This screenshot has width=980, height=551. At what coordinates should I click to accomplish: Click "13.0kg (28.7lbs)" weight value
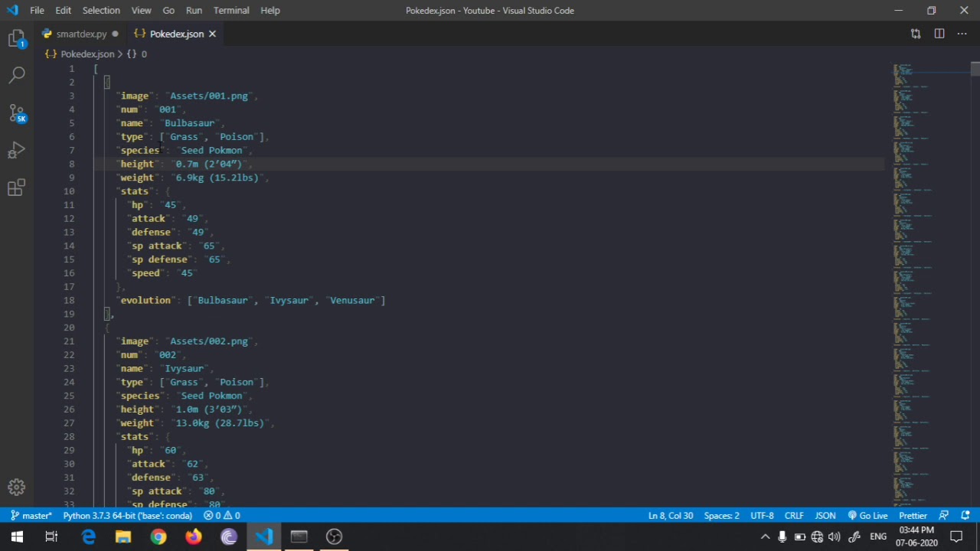point(220,423)
